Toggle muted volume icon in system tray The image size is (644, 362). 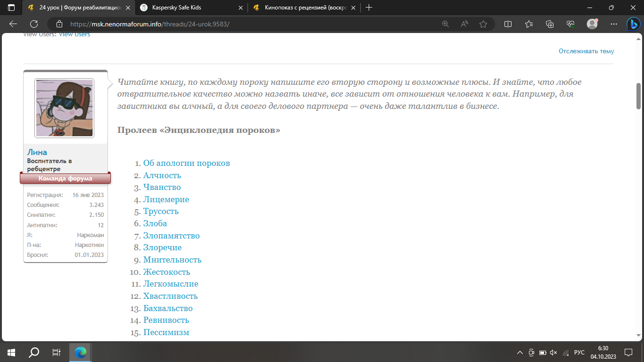[553, 352]
